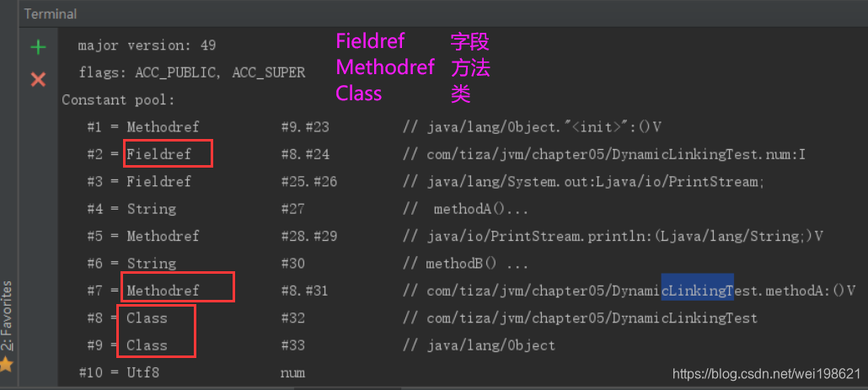Click the java/lang/System.out comment
The width and height of the screenshot is (868, 390).
583,181
